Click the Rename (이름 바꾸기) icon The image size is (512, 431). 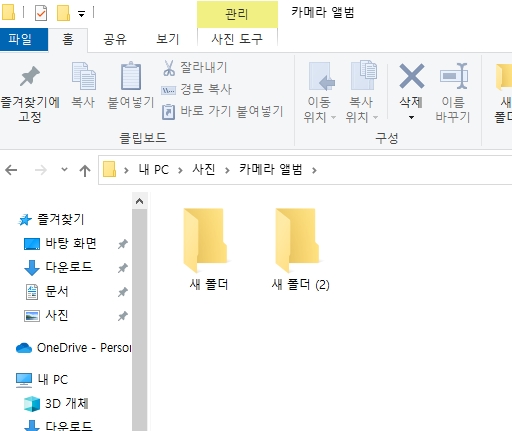click(454, 76)
